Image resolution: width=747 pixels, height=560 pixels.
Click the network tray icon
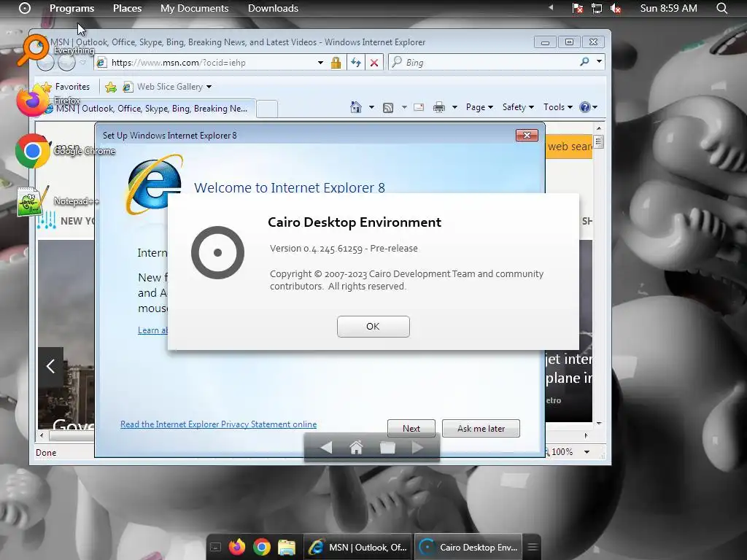(597, 8)
